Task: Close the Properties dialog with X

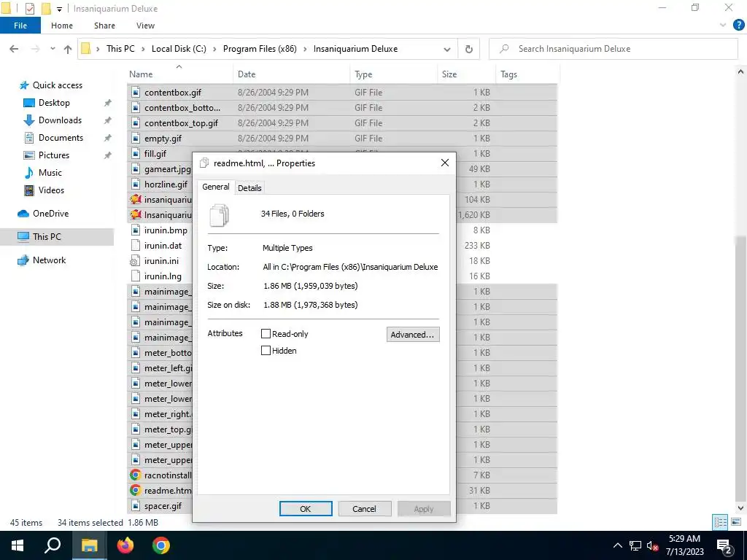Action: (444, 163)
